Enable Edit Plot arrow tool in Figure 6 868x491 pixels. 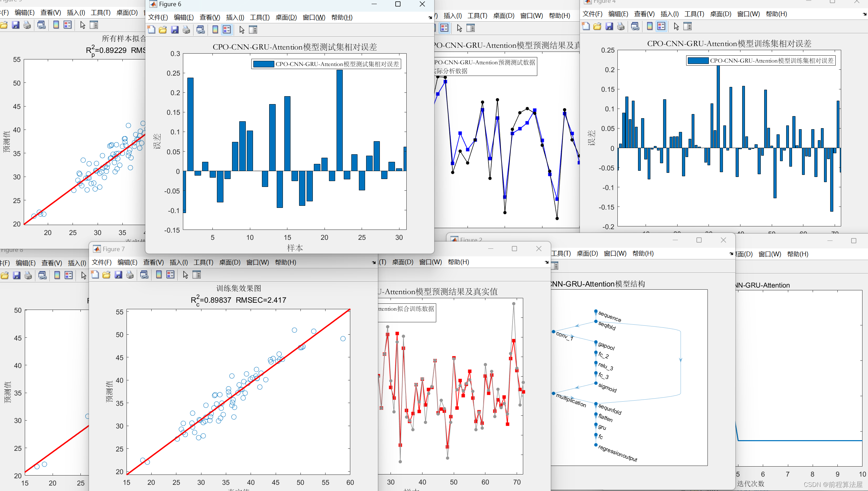tap(242, 30)
